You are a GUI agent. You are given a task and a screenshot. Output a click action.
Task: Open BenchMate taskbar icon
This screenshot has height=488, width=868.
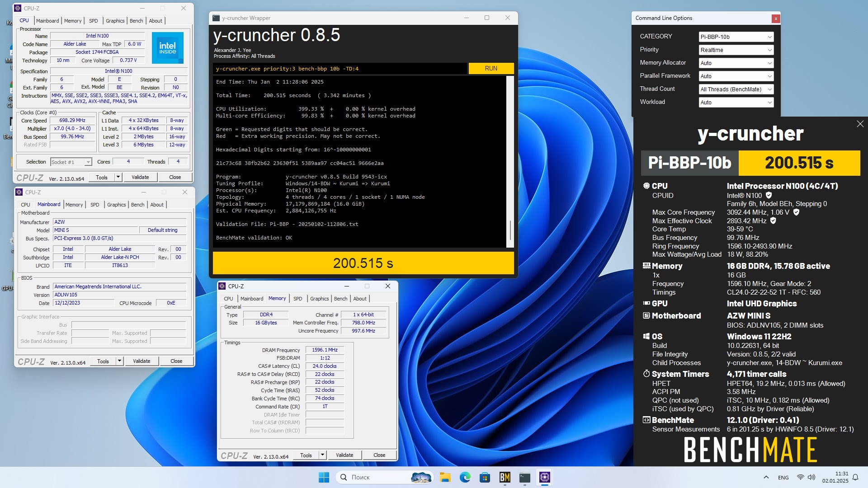[x=505, y=477]
